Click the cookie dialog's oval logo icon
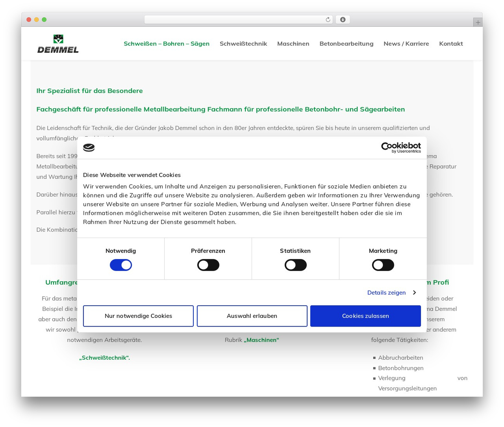Screen dimensions: 504x427 (89, 148)
